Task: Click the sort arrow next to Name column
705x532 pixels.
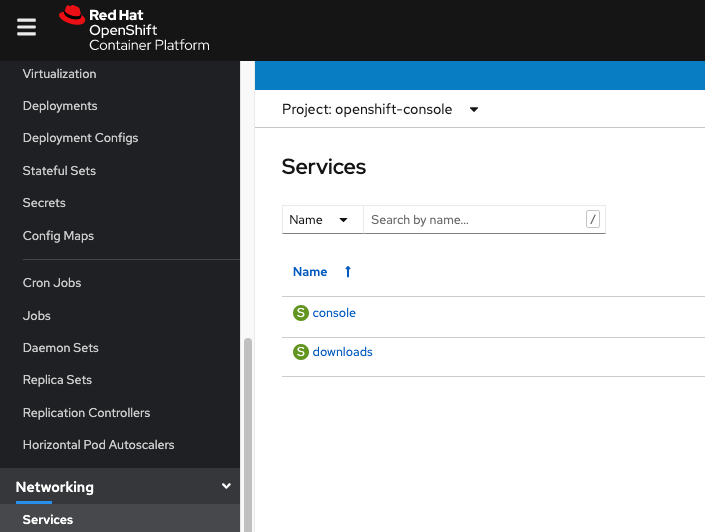Action: coord(348,272)
